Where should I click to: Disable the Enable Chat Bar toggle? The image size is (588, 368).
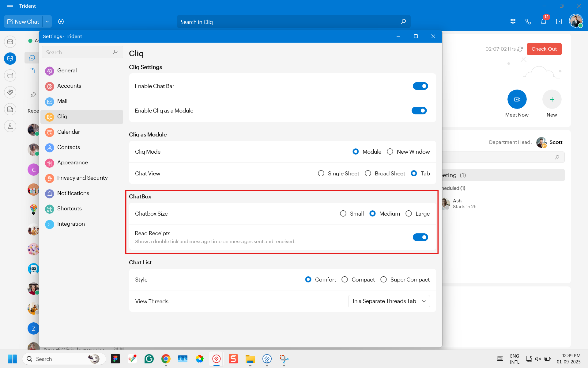pyautogui.click(x=420, y=86)
